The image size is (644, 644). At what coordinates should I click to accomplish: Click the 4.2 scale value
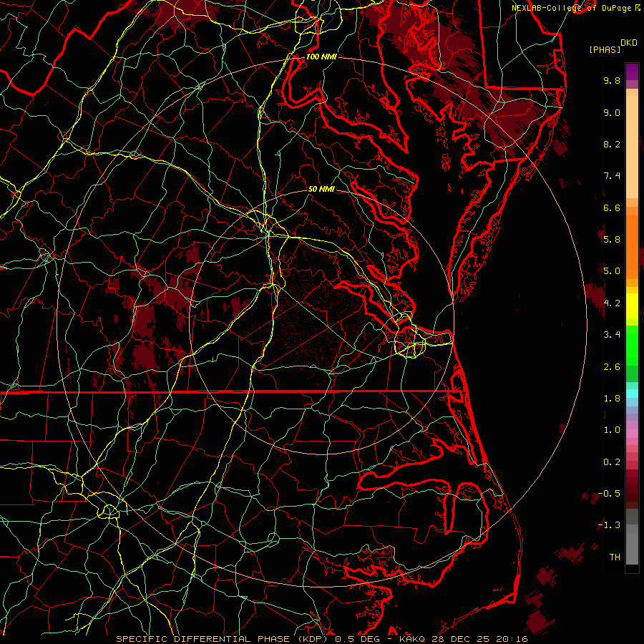coord(612,303)
